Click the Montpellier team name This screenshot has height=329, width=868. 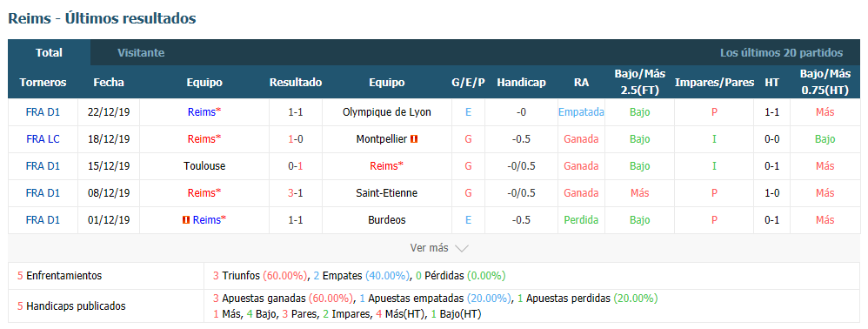coord(382,139)
